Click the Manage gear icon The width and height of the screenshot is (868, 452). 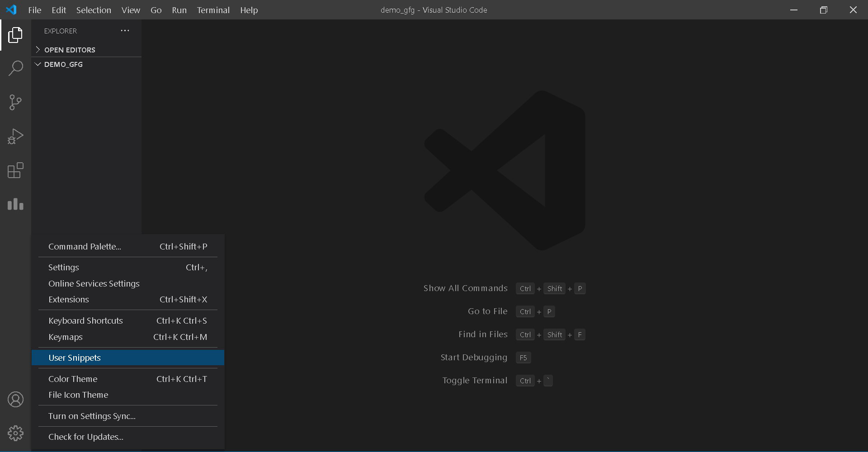coord(15,433)
